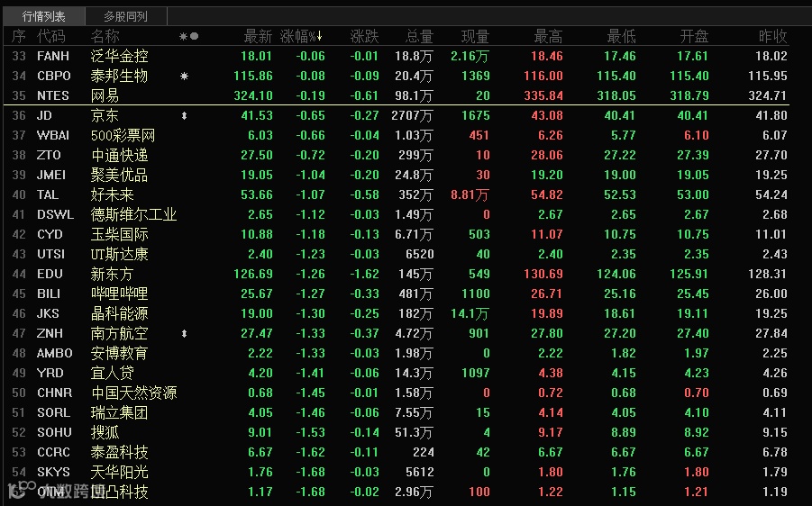
Task: Click BILI change percent -1.27
Action: click(x=311, y=294)
